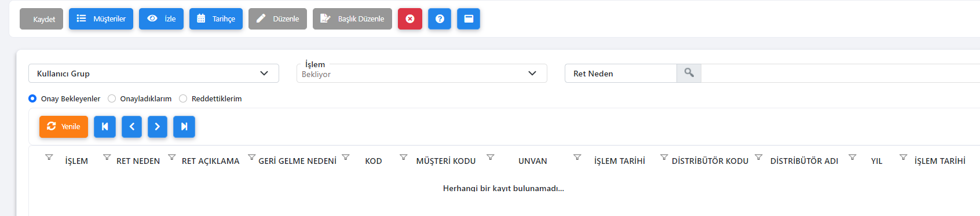
Task: Open the İşlem dropdown showing Bekliyor
Action: point(422,73)
